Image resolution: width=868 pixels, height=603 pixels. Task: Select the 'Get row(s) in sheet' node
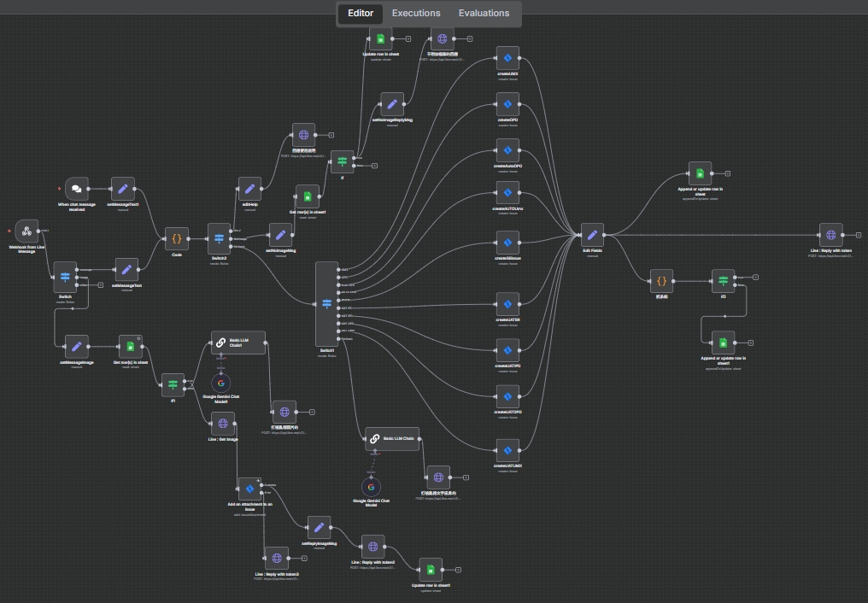coord(131,346)
